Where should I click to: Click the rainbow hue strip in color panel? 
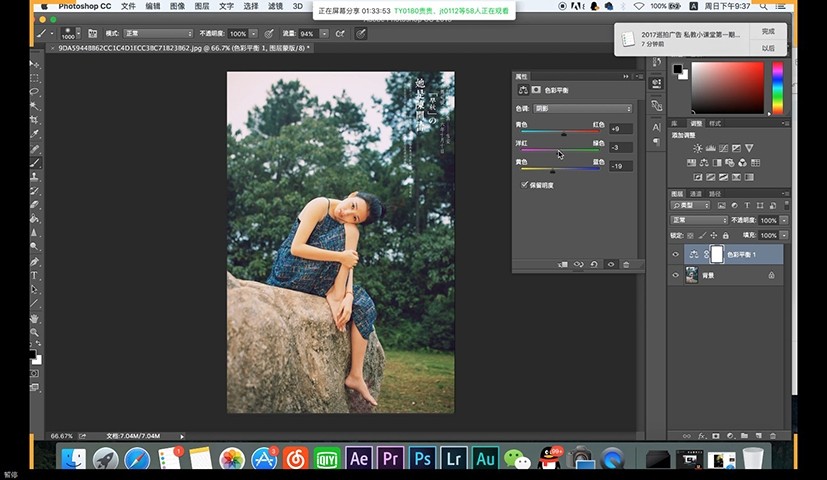[x=778, y=88]
